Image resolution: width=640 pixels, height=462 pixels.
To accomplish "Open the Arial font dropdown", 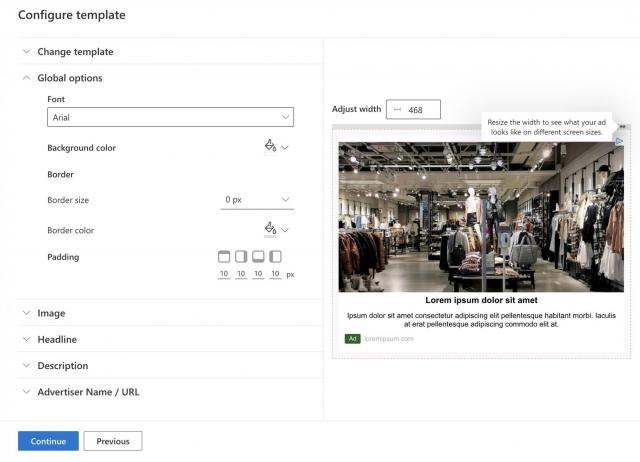I will pyautogui.click(x=170, y=118).
